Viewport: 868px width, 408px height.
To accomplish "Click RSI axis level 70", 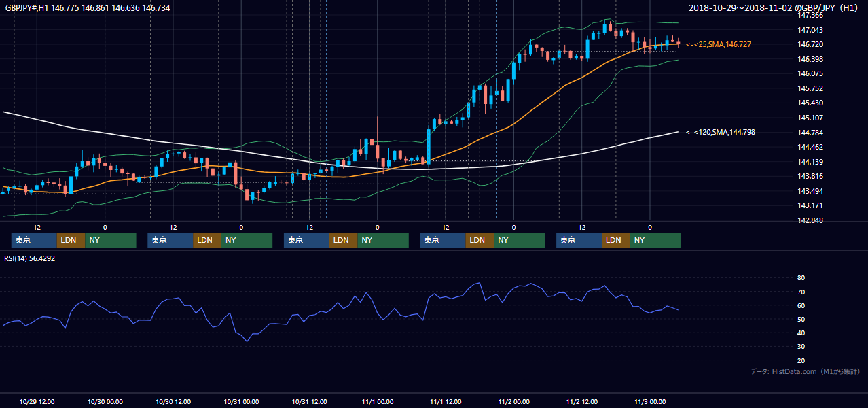I will pyautogui.click(x=801, y=292).
